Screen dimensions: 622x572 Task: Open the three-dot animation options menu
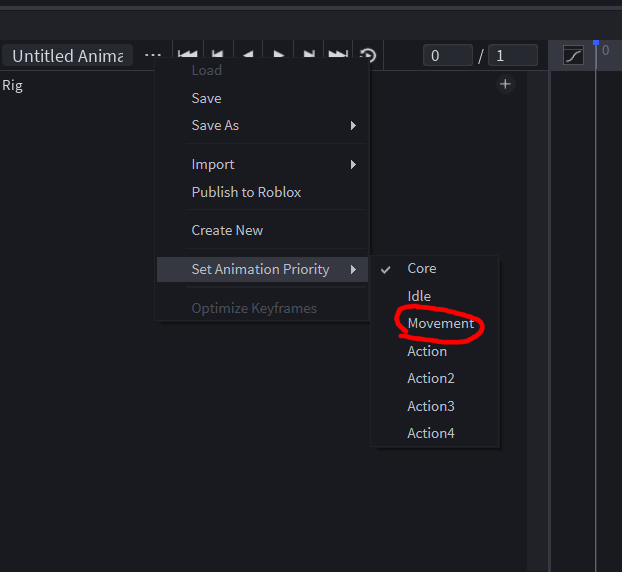(153, 55)
